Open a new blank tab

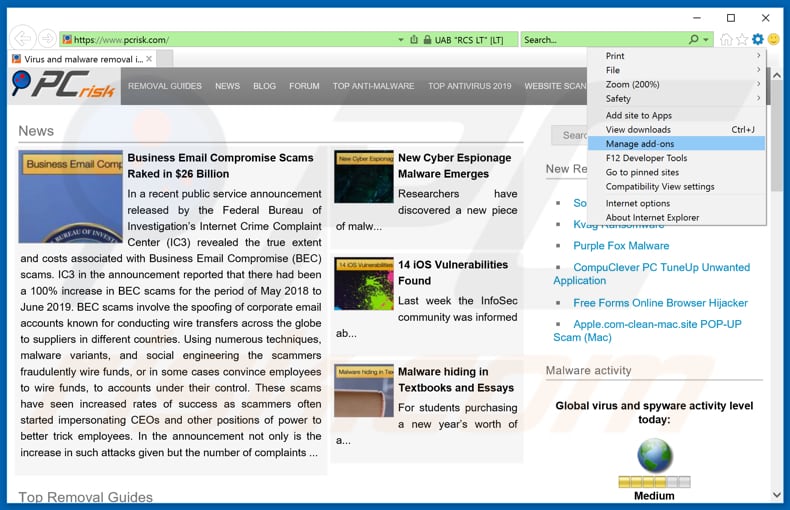click(165, 58)
